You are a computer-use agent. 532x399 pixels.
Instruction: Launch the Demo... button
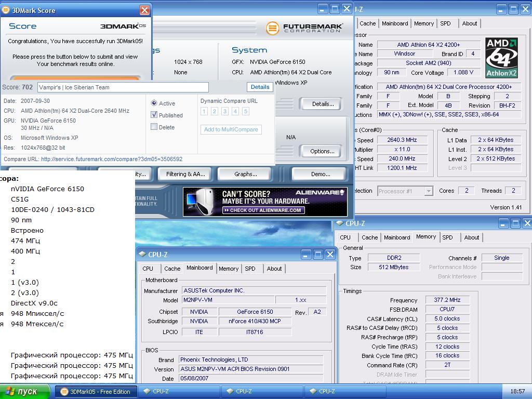click(320, 174)
